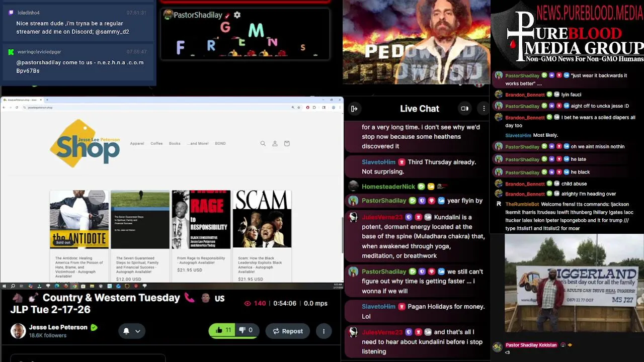644x362 pixels.
Task: Repost the stream
Action: [x=288, y=331]
